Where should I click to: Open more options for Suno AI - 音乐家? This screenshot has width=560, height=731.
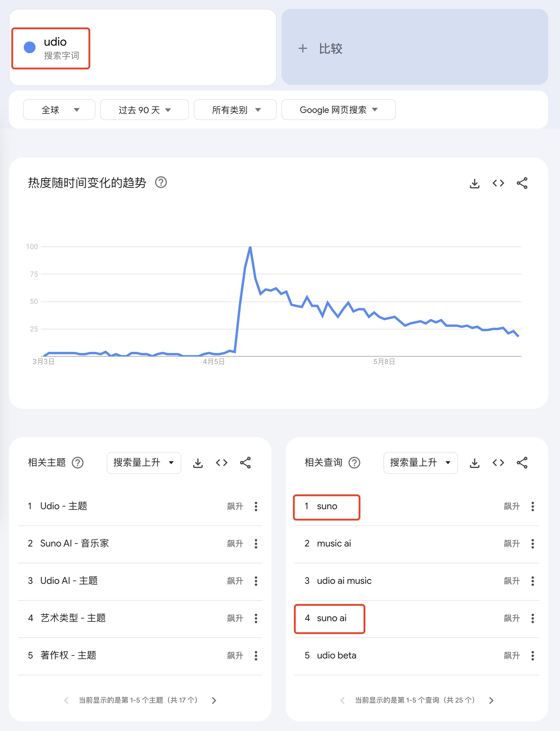[256, 544]
